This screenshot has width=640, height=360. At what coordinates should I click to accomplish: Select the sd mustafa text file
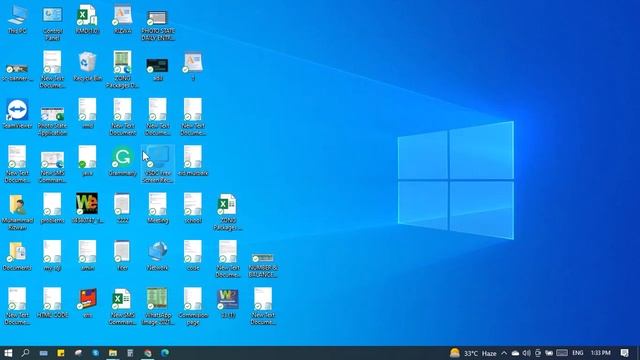pyautogui.click(x=193, y=162)
